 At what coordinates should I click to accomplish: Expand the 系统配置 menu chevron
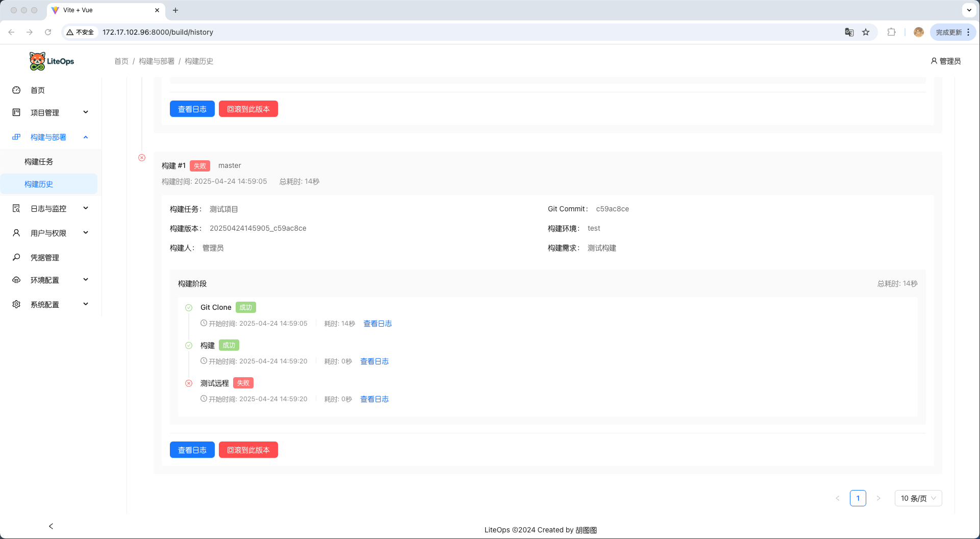86,304
